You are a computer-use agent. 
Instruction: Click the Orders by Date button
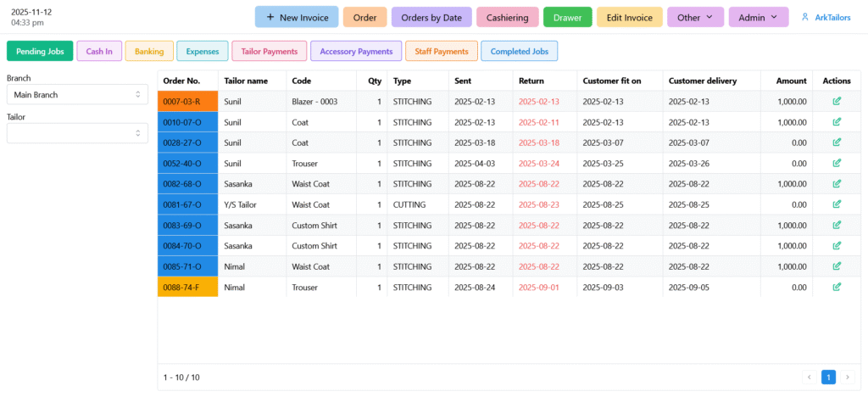pos(431,17)
